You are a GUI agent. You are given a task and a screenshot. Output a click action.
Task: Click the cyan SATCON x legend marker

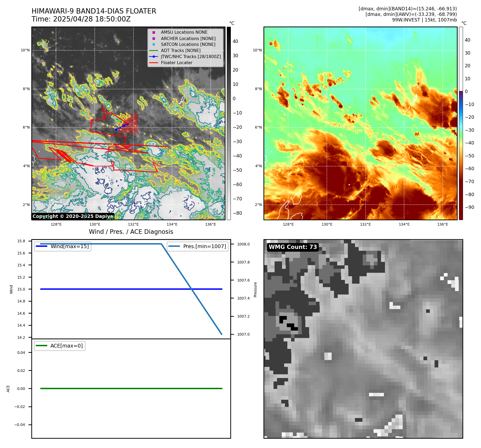154,44
